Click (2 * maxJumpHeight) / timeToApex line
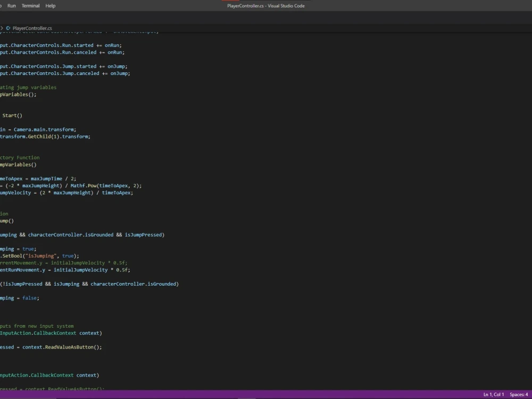Viewport: 532px width, 399px height. (66, 193)
